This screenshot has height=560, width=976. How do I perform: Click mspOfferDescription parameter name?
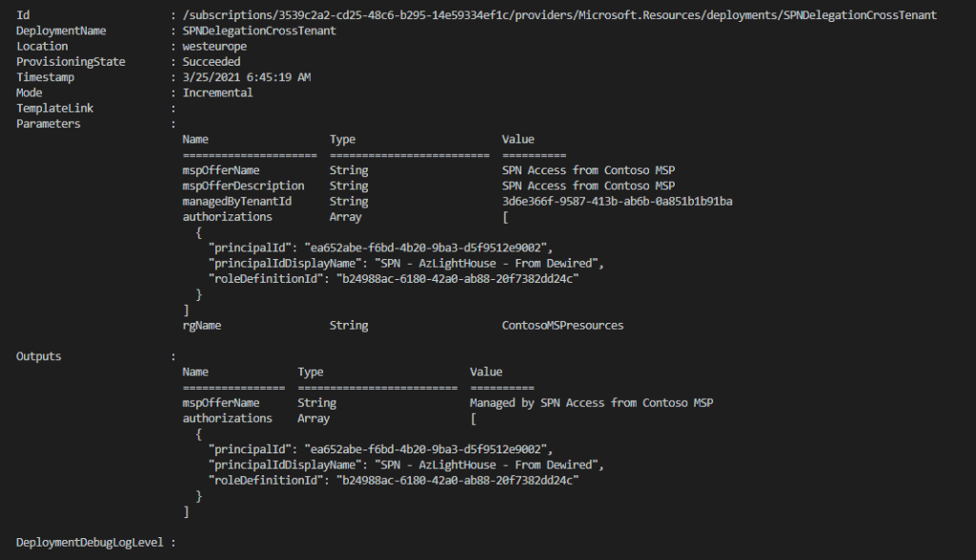[x=243, y=186]
